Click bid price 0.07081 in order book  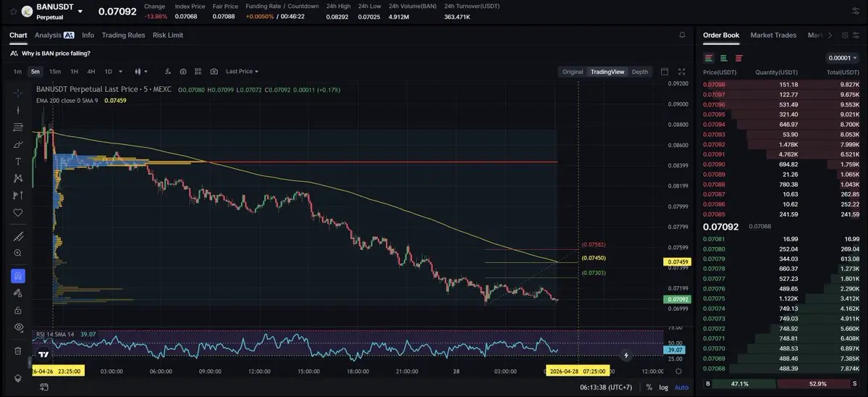tap(714, 239)
